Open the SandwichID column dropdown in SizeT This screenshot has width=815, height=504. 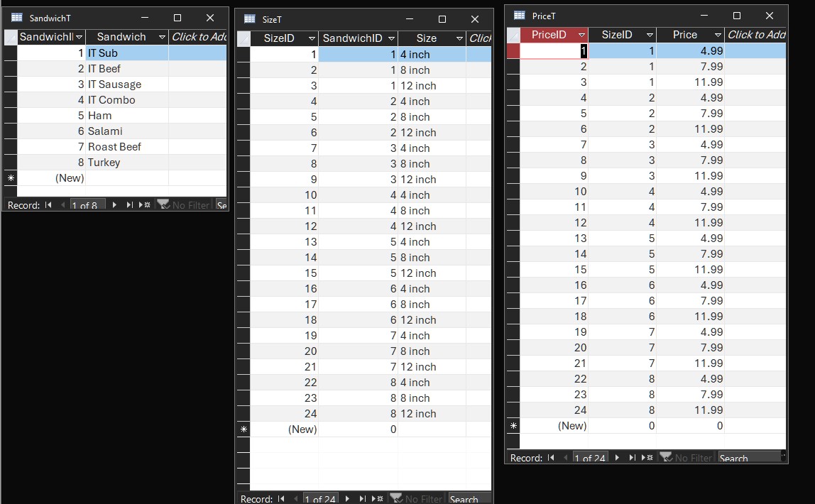pos(391,38)
